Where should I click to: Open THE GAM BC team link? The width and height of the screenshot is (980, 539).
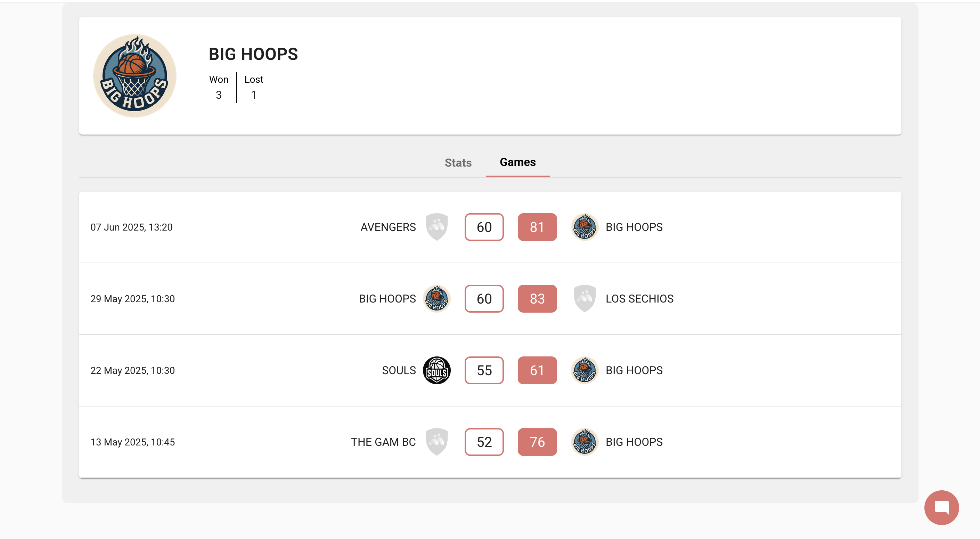(383, 442)
